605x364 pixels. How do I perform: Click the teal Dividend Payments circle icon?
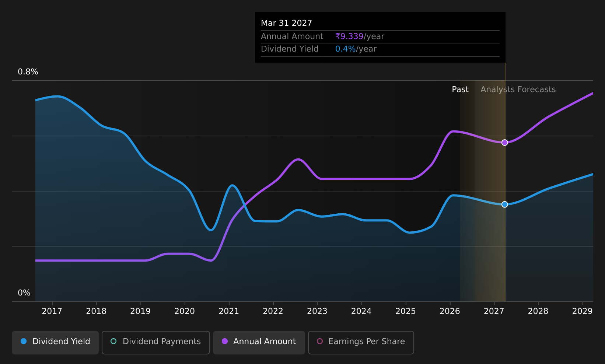click(x=113, y=341)
